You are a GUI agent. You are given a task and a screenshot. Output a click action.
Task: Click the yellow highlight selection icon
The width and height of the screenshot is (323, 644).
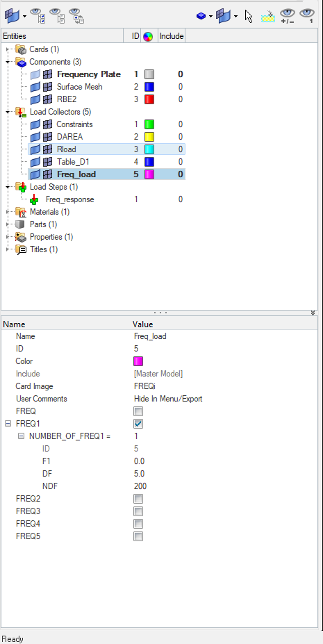[x=267, y=17]
